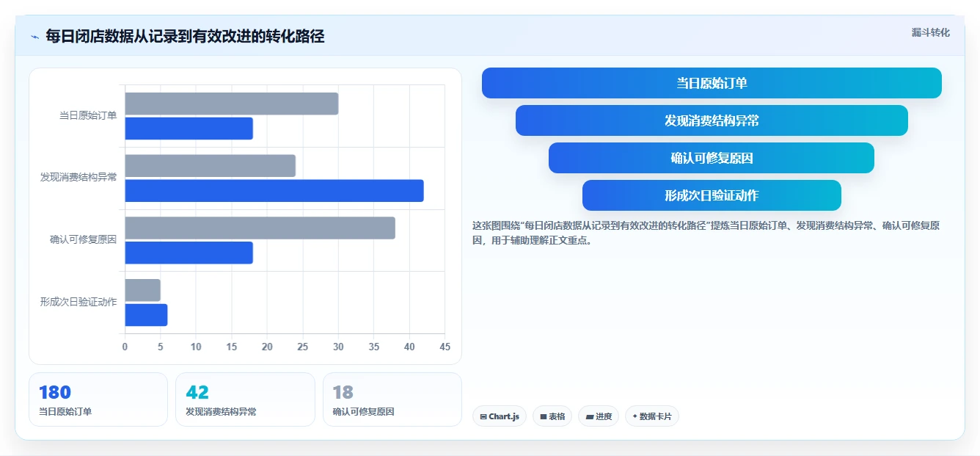Click the blue bar for 当日原始订单
This screenshot has width=980, height=456.
click(189, 129)
